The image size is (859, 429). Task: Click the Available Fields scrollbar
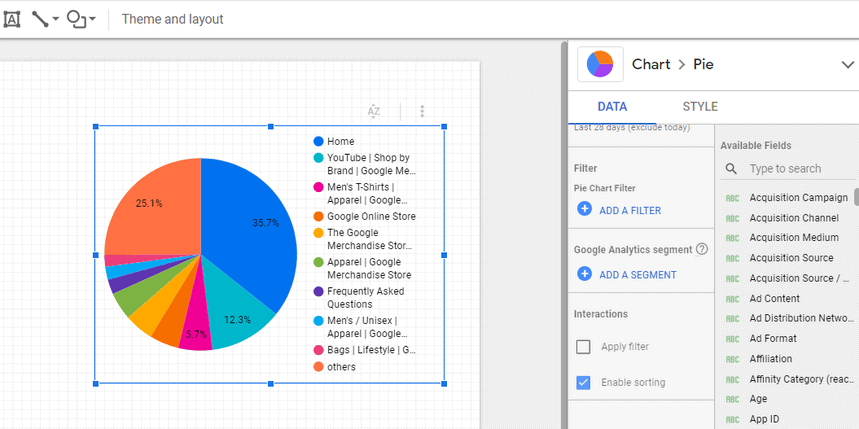click(x=856, y=197)
